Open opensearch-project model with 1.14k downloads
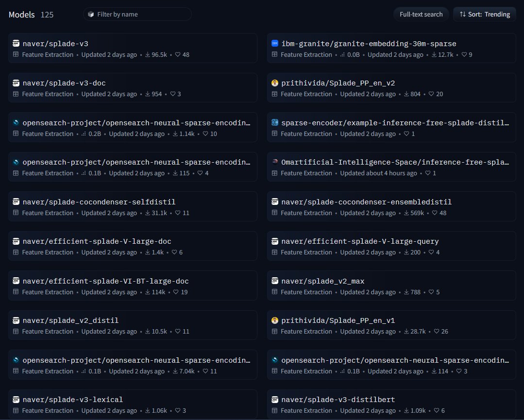Viewport: 524px width, 420px height. (x=133, y=127)
